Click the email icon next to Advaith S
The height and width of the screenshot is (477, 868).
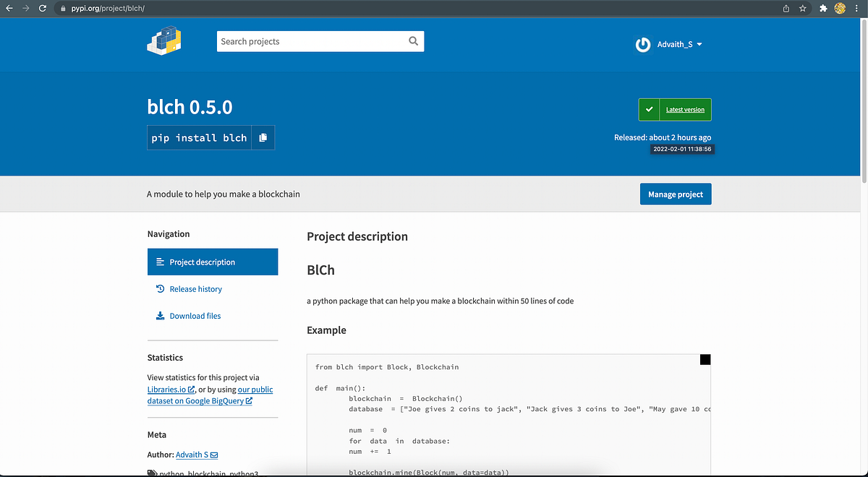click(x=215, y=455)
